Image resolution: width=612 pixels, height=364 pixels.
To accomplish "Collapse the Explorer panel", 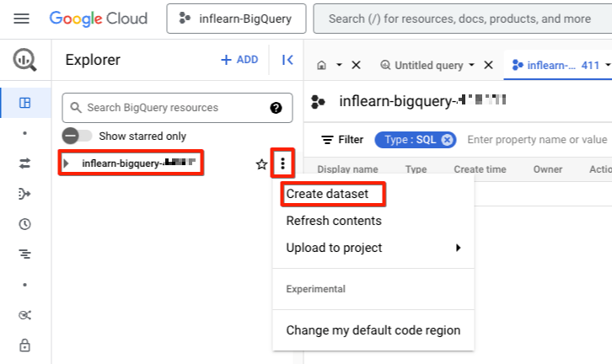I will click(287, 60).
